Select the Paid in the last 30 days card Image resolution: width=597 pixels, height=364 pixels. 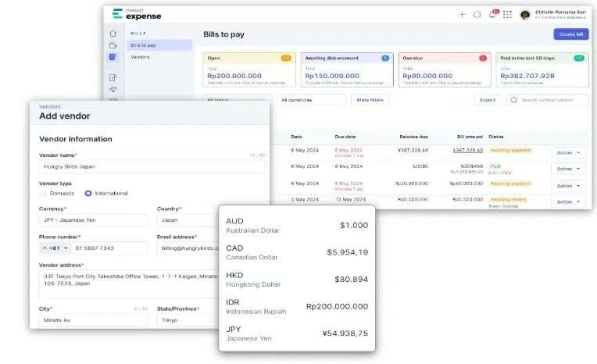point(542,70)
